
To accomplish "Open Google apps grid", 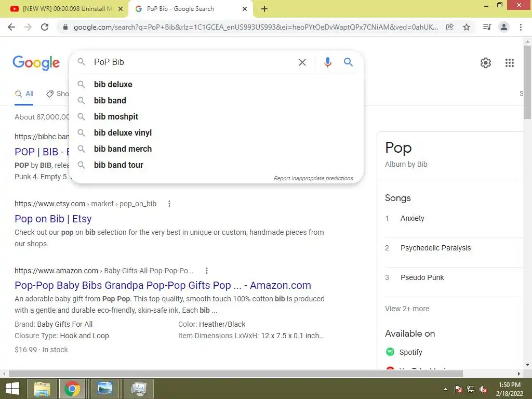I will point(509,63).
